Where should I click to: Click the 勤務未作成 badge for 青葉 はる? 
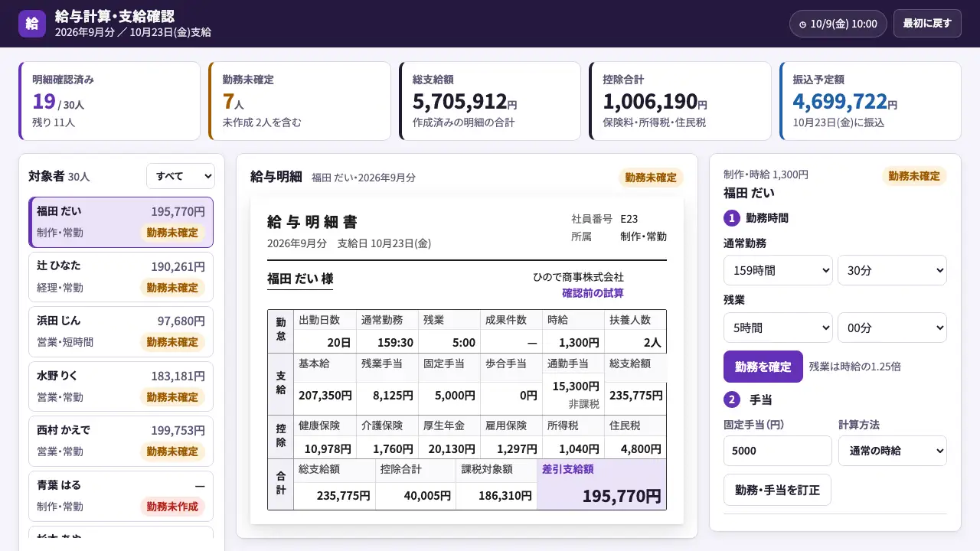[172, 507]
